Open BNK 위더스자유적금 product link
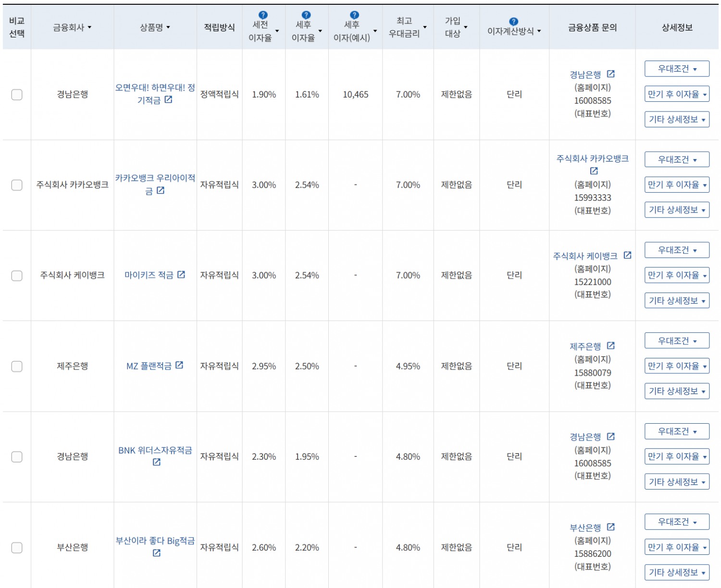The width and height of the screenshot is (721, 588). tap(155, 450)
